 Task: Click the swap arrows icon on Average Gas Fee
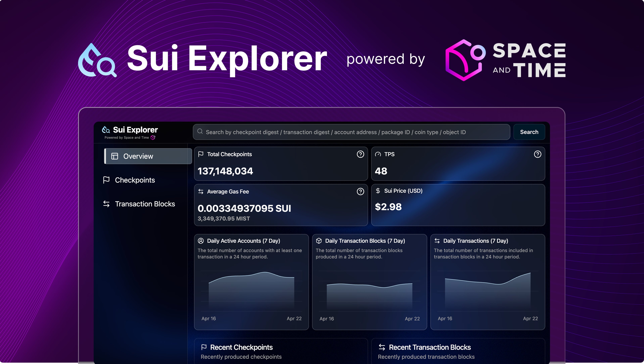click(201, 191)
